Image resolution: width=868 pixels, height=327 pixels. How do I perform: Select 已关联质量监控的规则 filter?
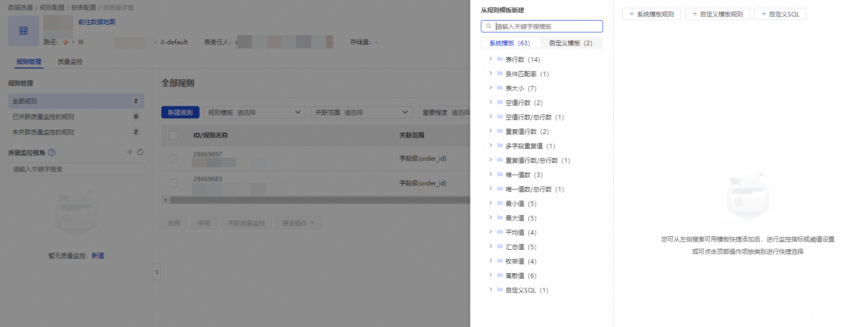click(x=76, y=116)
